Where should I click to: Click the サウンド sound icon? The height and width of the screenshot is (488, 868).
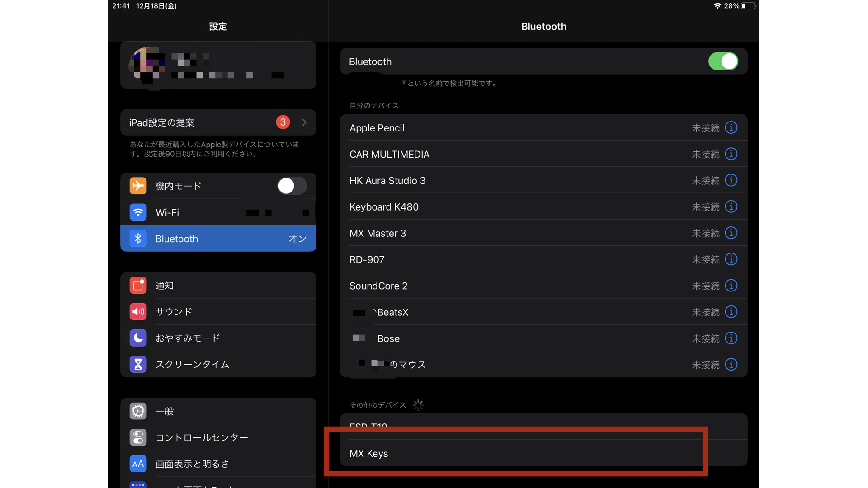[x=138, y=312]
